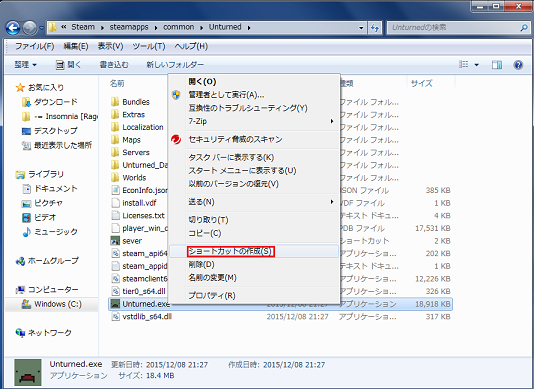Screen dimensions: 534x389
Task: Click the search magnifier icon
Action: point(524,28)
